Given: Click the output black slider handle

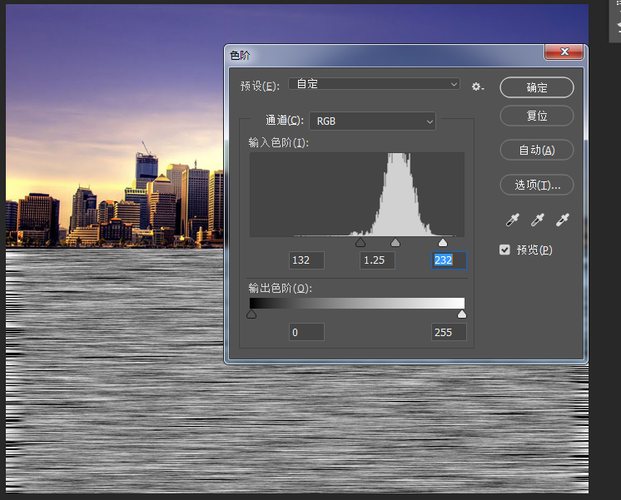Looking at the screenshot, I should pos(251,314).
